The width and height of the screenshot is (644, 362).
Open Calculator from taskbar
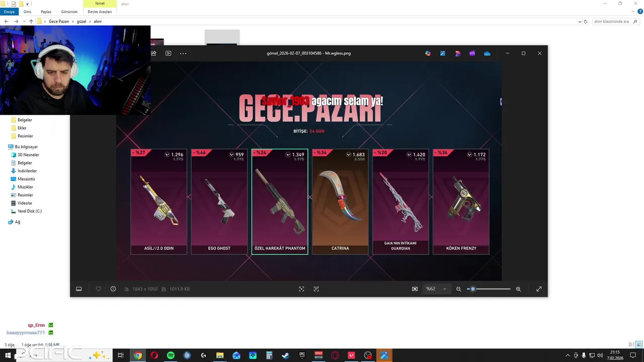[269, 355]
